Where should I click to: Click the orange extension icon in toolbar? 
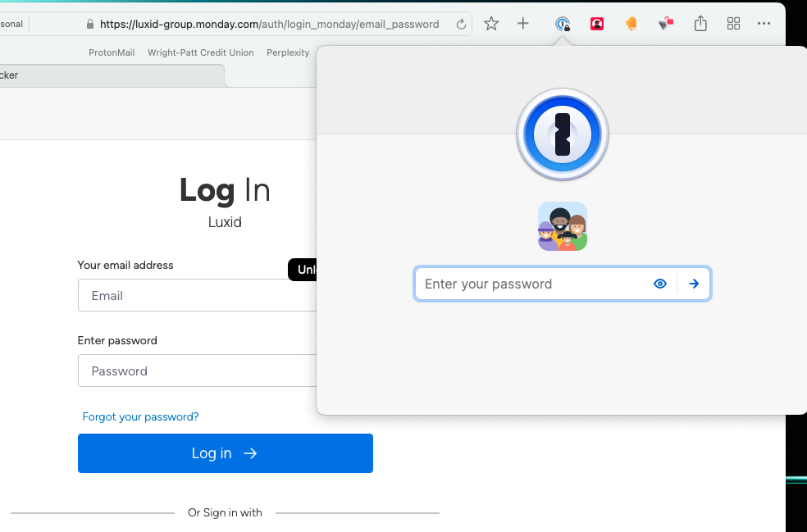click(631, 24)
